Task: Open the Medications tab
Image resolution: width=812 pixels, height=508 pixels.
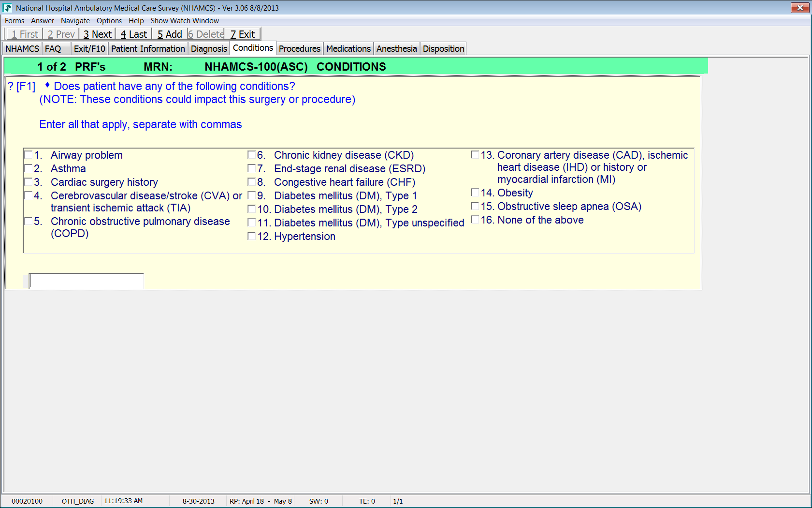Action: 348,49
